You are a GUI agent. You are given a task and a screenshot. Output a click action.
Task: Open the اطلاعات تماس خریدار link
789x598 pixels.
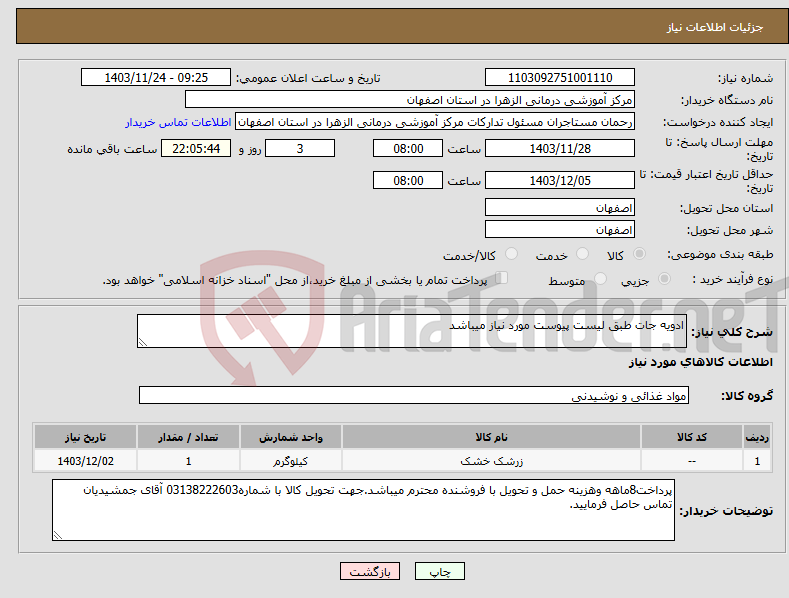[178, 122]
